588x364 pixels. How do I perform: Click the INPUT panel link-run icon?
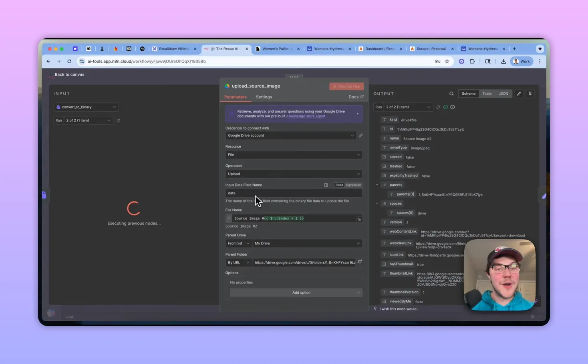pos(118,120)
